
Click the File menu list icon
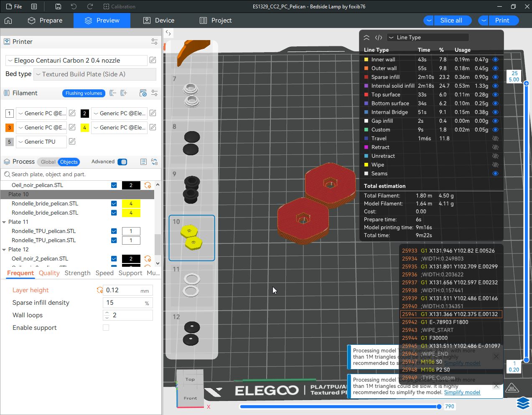[x=34, y=7]
